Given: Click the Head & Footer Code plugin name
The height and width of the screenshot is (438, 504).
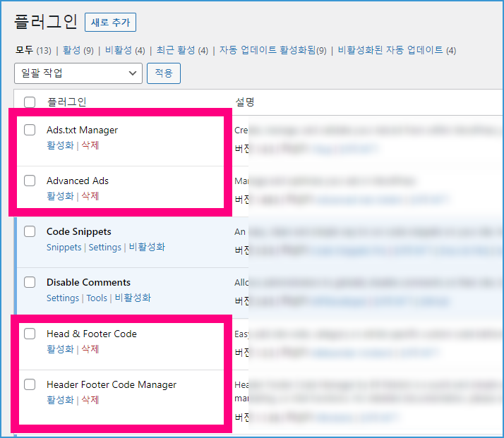Looking at the screenshot, I should coord(92,334).
